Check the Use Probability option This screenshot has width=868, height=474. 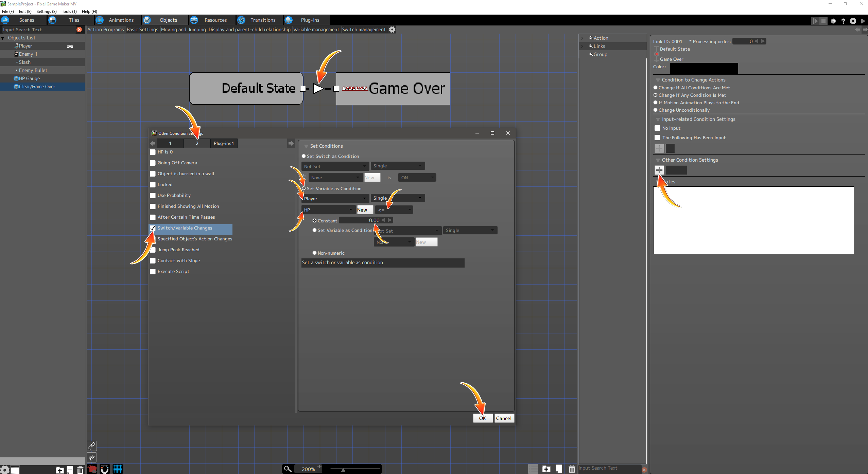pos(153,196)
